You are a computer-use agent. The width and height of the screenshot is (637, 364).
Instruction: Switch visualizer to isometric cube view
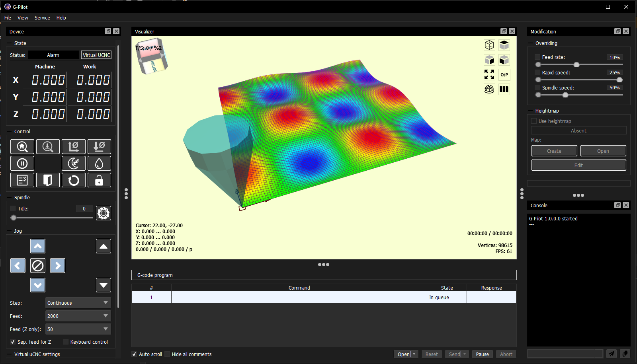489,45
